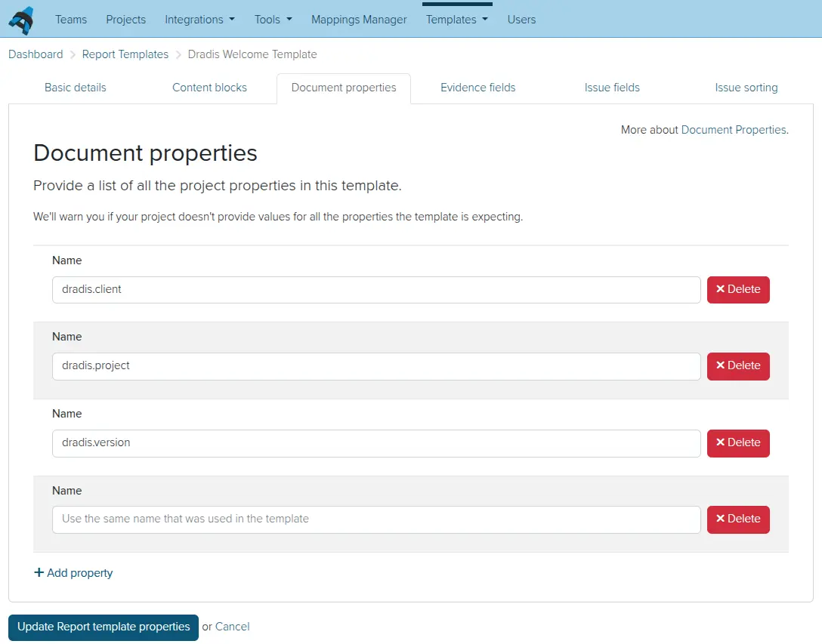Expand the Integrations dropdown menu
The height and width of the screenshot is (644, 822).
[x=199, y=20]
